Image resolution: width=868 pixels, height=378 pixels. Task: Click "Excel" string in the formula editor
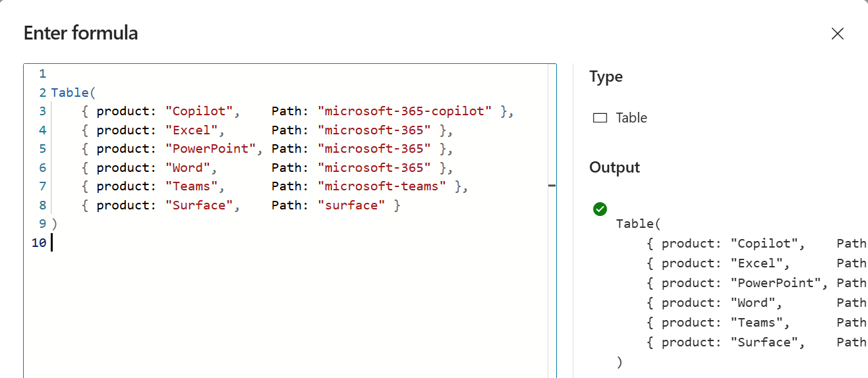tap(191, 130)
